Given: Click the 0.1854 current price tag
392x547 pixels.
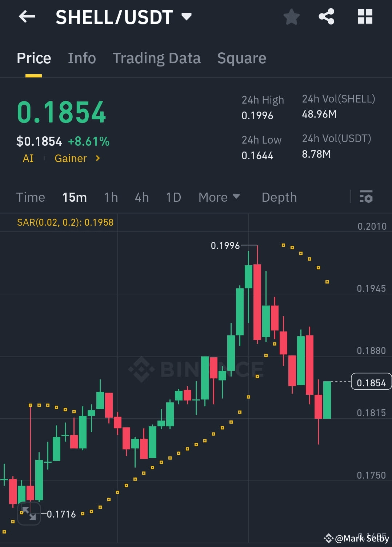Looking at the screenshot, I should click(x=371, y=382).
